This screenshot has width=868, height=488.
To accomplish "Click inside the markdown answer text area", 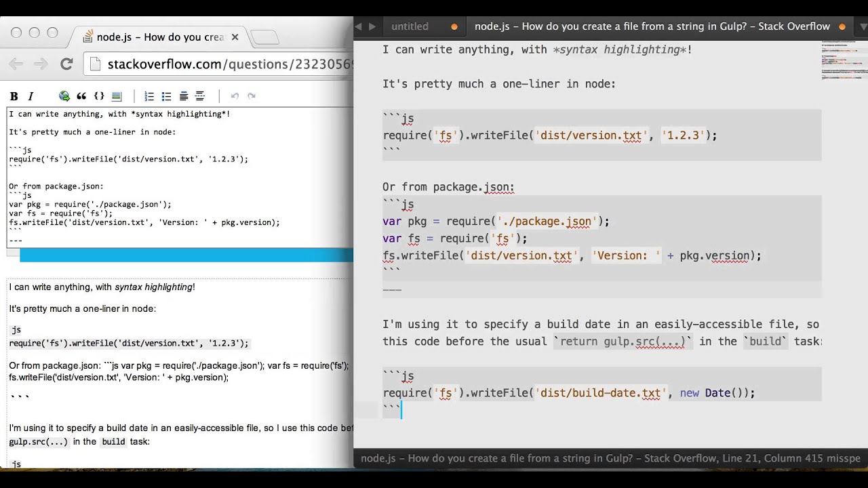I will click(x=180, y=178).
